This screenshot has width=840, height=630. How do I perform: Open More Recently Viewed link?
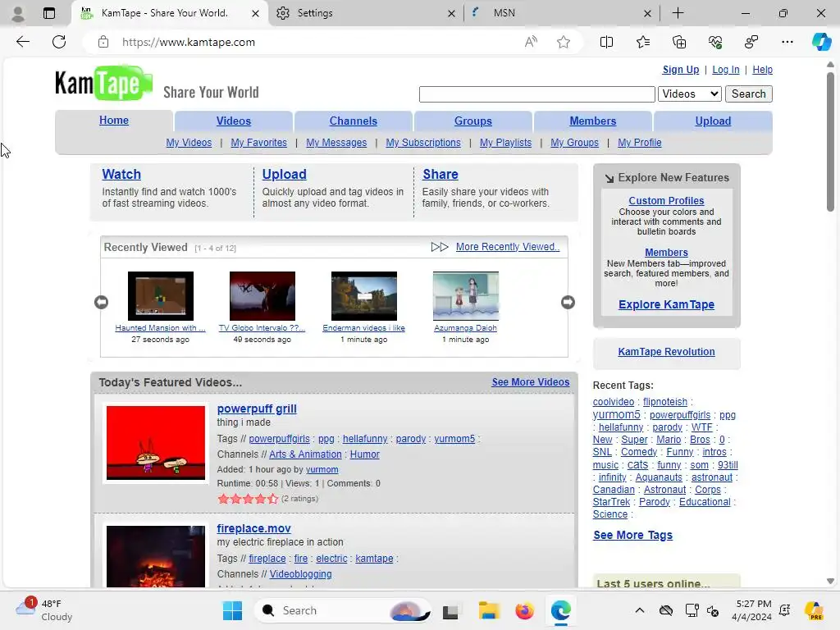tap(507, 246)
